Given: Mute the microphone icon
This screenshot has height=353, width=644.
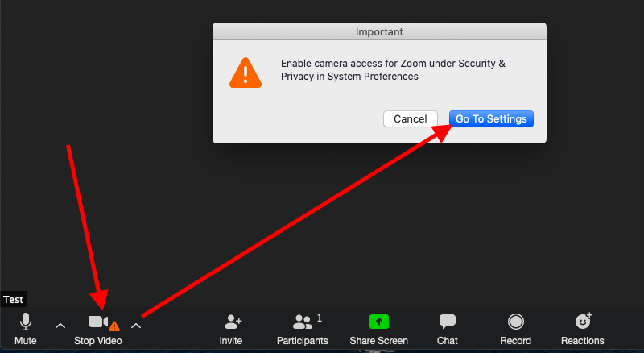Looking at the screenshot, I should (26, 322).
